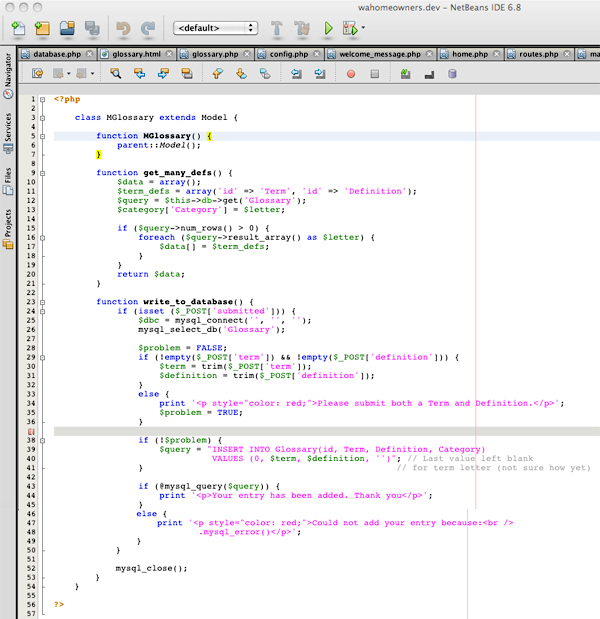
Task: Click the New Project toolbar icon
Action: tap(42, 28)
